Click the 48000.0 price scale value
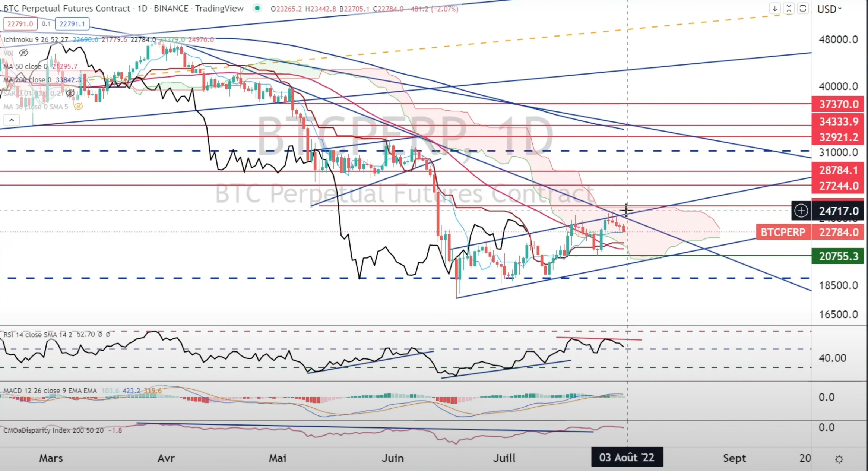Screen dimensions: 868x471 coord(838,39)
